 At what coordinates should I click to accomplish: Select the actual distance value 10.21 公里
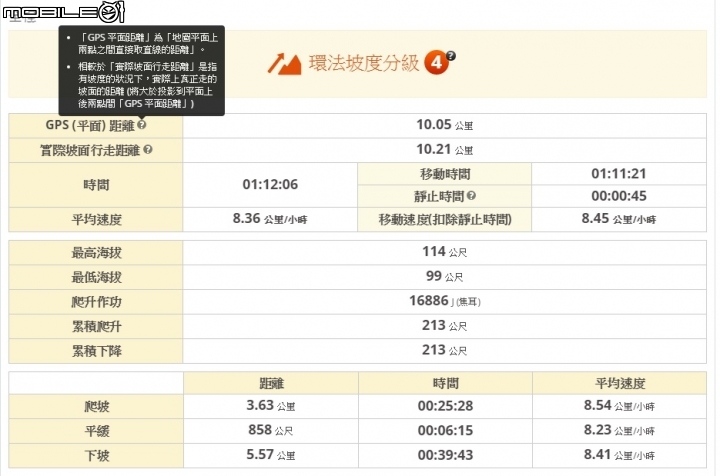(444, 150)
